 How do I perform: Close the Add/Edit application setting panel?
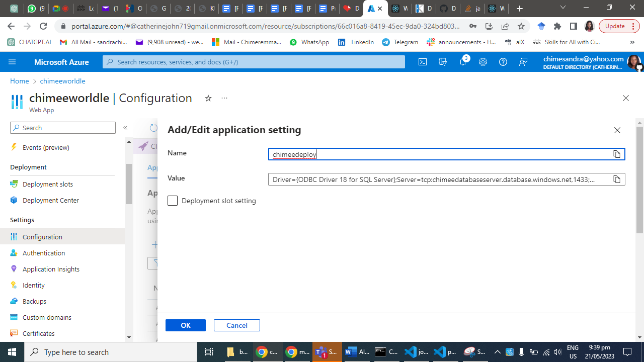click(617, 130)
